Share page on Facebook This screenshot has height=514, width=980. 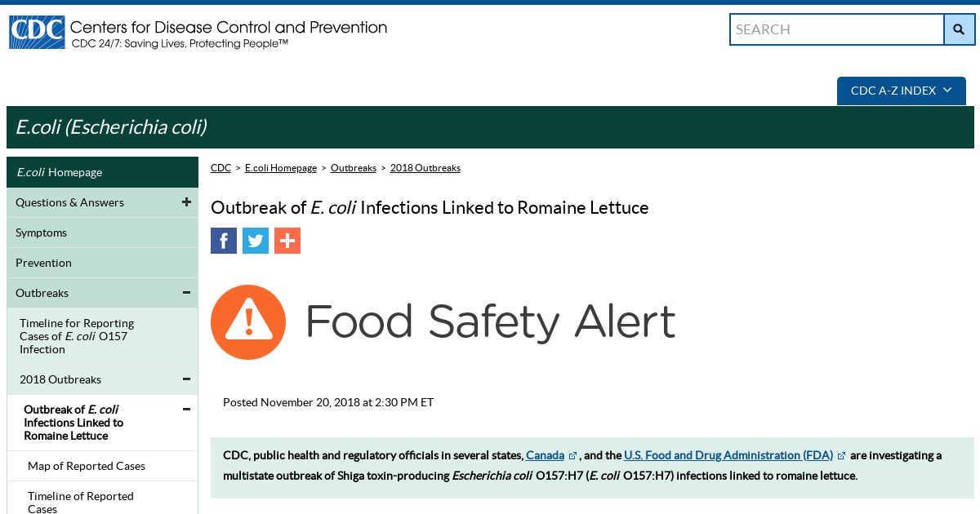click(224, 241)
